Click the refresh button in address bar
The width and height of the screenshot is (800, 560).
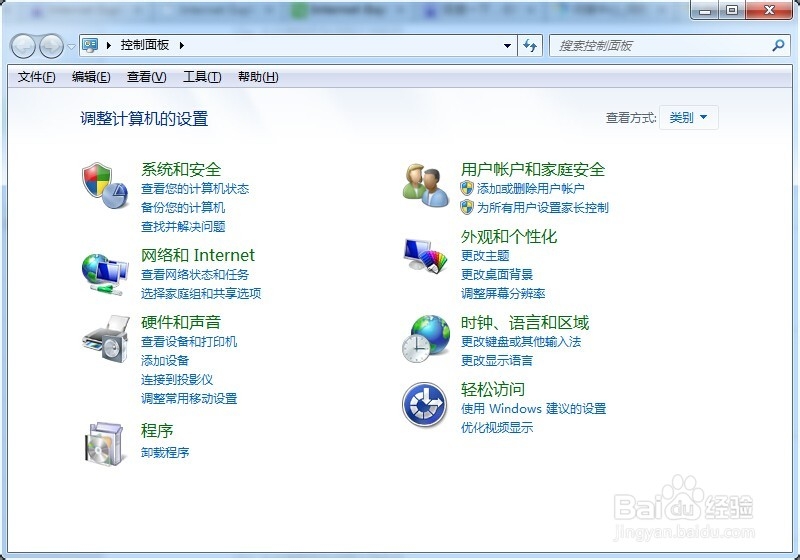coord(530,45)
